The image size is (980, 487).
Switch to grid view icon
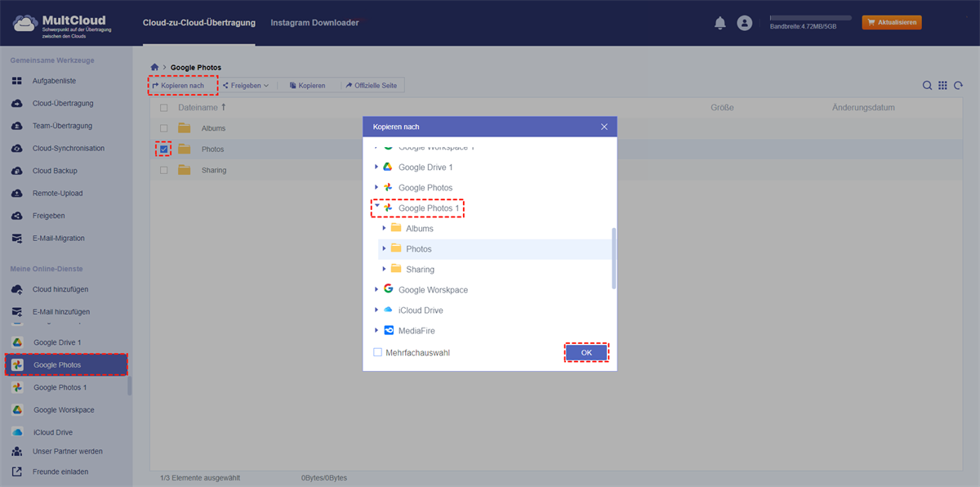[x=942, y=85]
